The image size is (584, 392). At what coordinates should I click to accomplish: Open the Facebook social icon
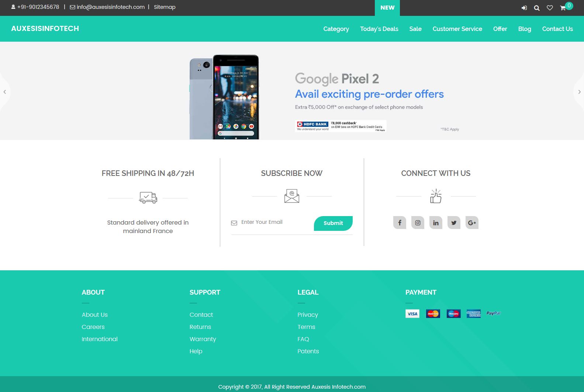(x=400, y=223)
